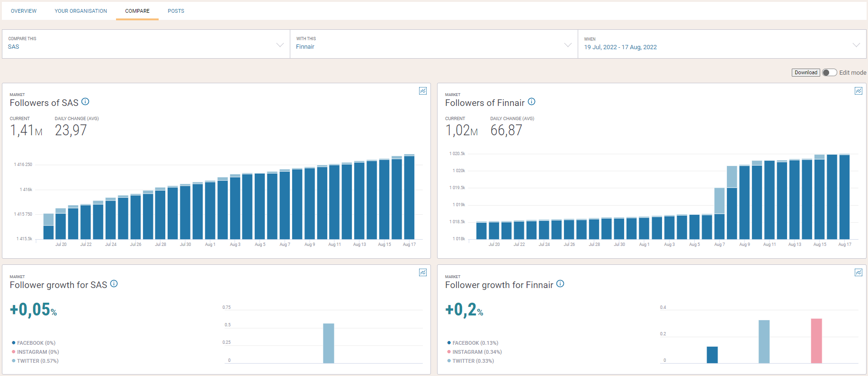
Task: Click SAS current followers value 1,41M
Action: (26, 130)
